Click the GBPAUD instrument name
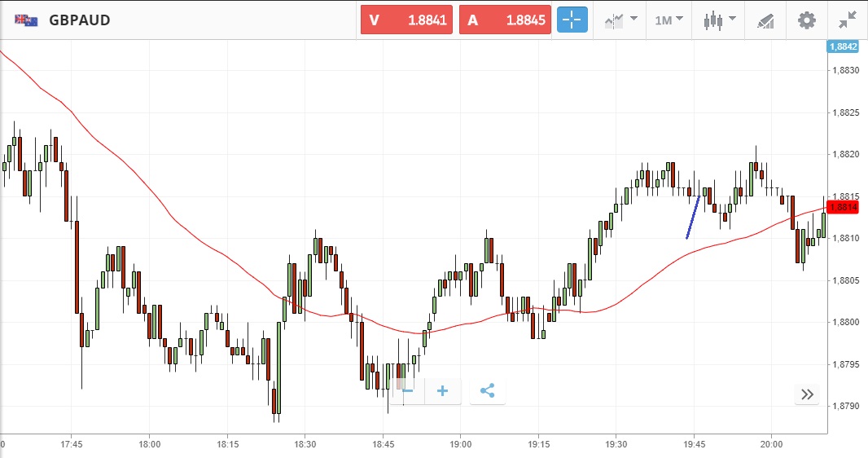Viewport: 868px width, 458px height. 79,20
